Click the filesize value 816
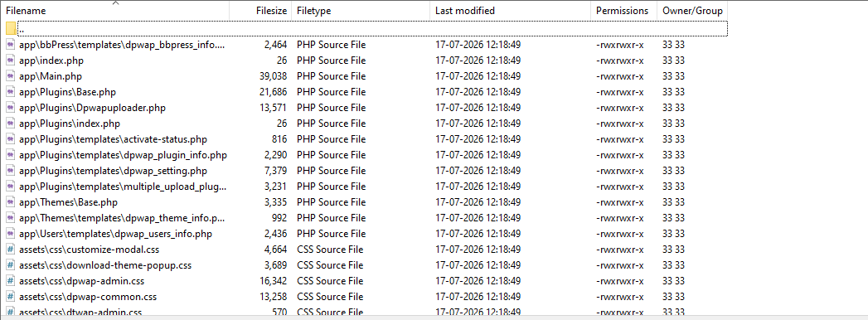The height and width of the screenshot is (320, 868). (x=279, y=139)
